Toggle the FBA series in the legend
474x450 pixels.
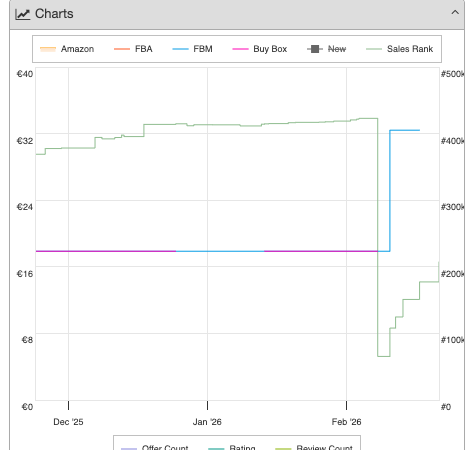(133, 49)
